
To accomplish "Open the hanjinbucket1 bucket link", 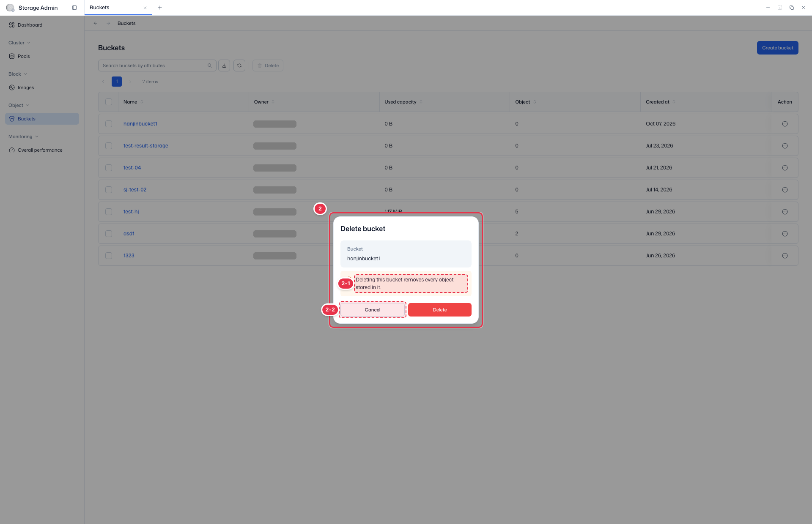I will (140, 124).
